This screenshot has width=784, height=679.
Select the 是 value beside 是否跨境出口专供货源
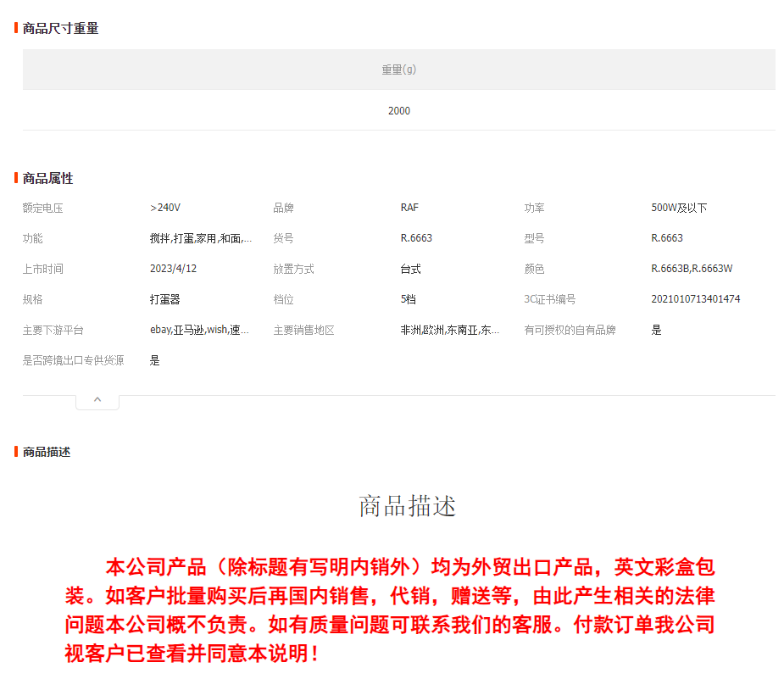[155, 360]
